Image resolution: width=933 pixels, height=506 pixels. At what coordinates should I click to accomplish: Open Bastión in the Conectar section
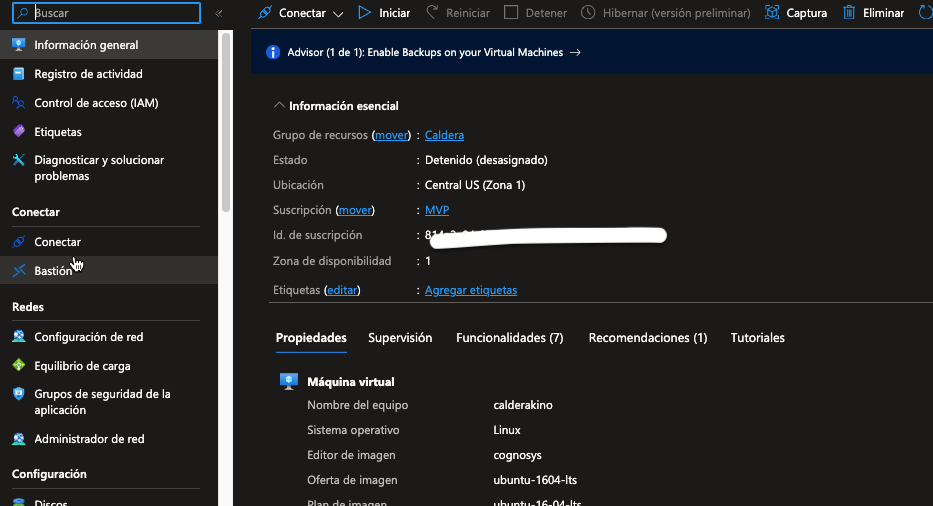(x=53, y=271)
